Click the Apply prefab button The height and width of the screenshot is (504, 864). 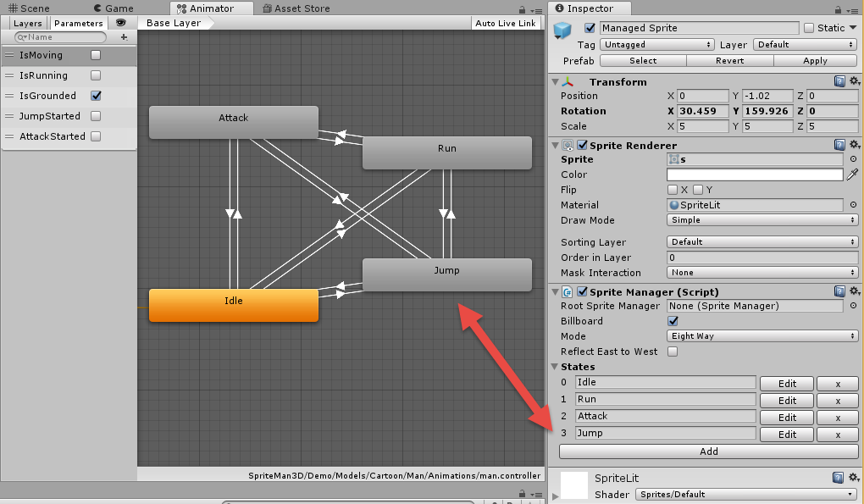(815, 60)
